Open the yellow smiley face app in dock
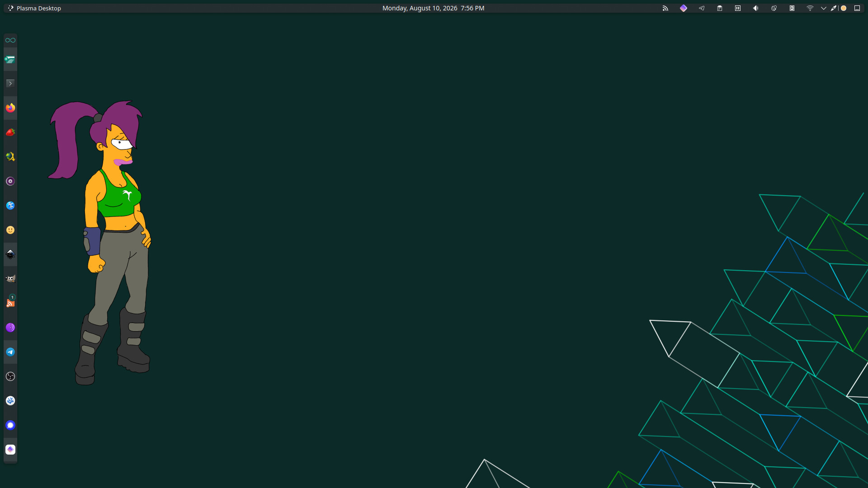This screenshot has height=488, width=868. pos(10,230)
